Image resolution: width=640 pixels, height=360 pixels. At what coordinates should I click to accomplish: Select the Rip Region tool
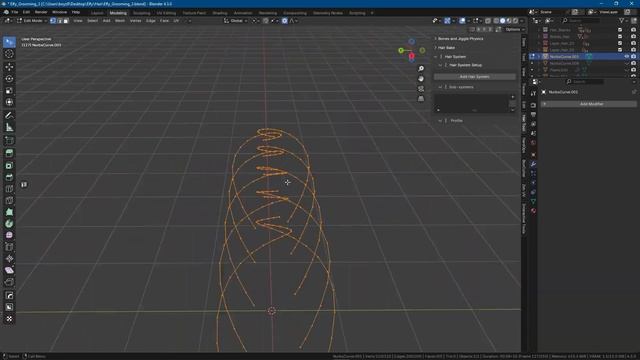[9, 282]
